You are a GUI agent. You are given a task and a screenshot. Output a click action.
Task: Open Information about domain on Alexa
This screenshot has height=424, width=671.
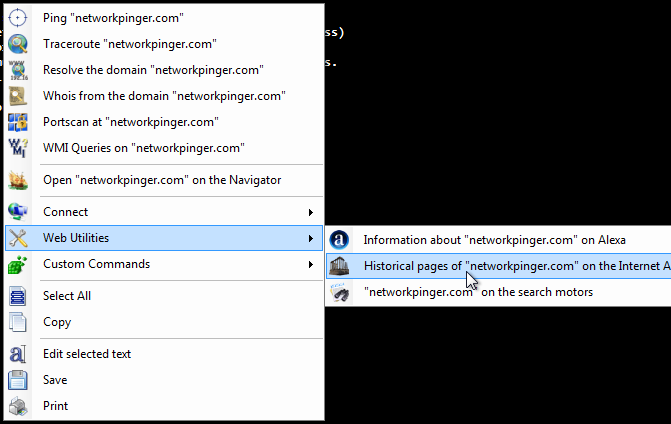click(x=499, y=240)
